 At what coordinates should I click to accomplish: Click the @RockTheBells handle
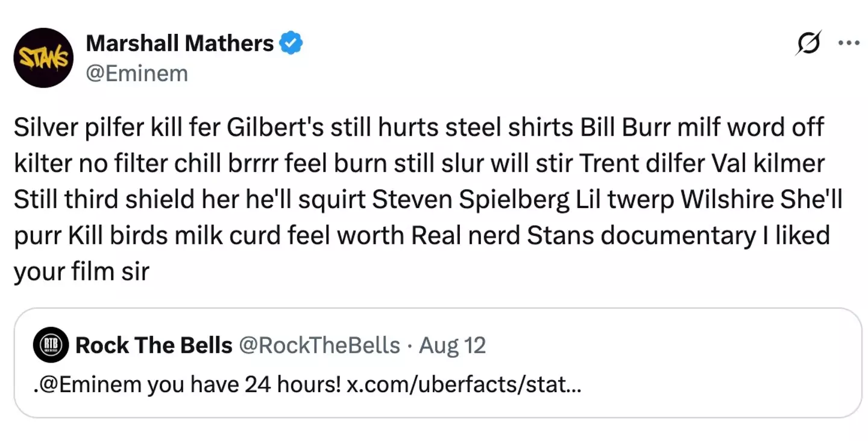[319, 346]
